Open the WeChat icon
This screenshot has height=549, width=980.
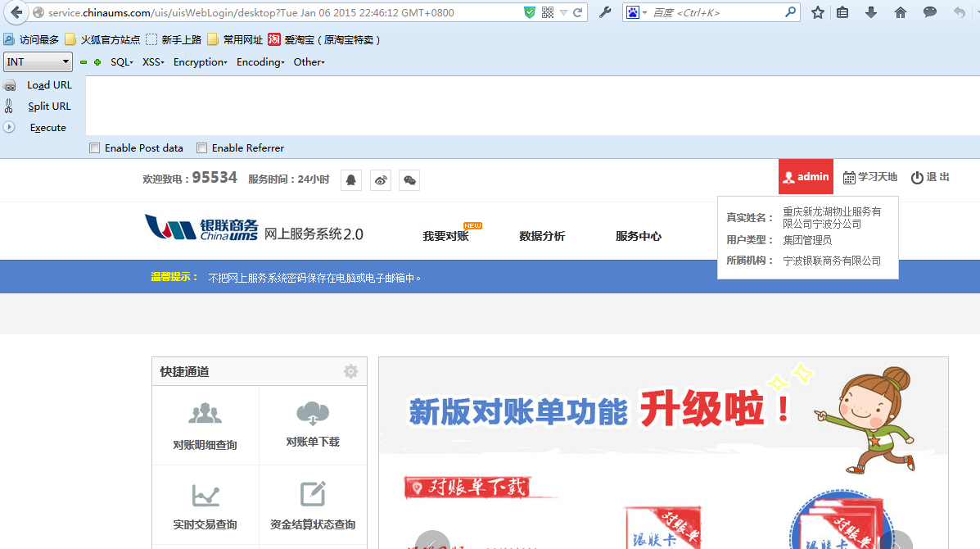(409, 180)
